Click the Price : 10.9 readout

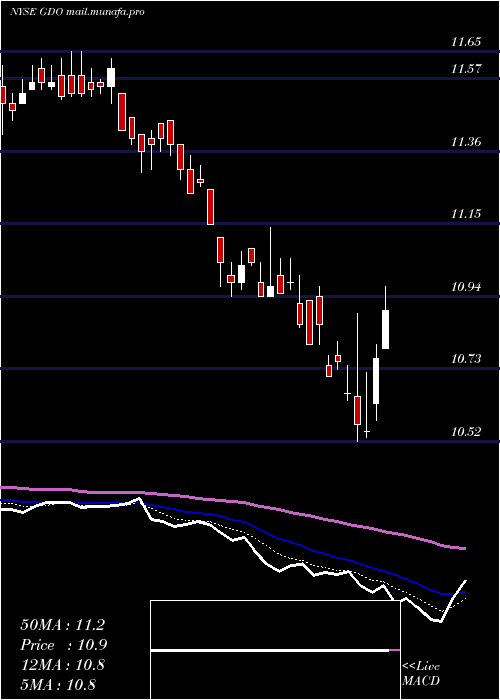[64, 645]
